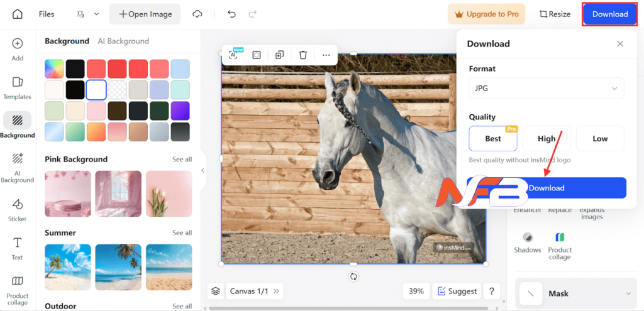
Task: Select the High quality option
Action: click(547, 139)
